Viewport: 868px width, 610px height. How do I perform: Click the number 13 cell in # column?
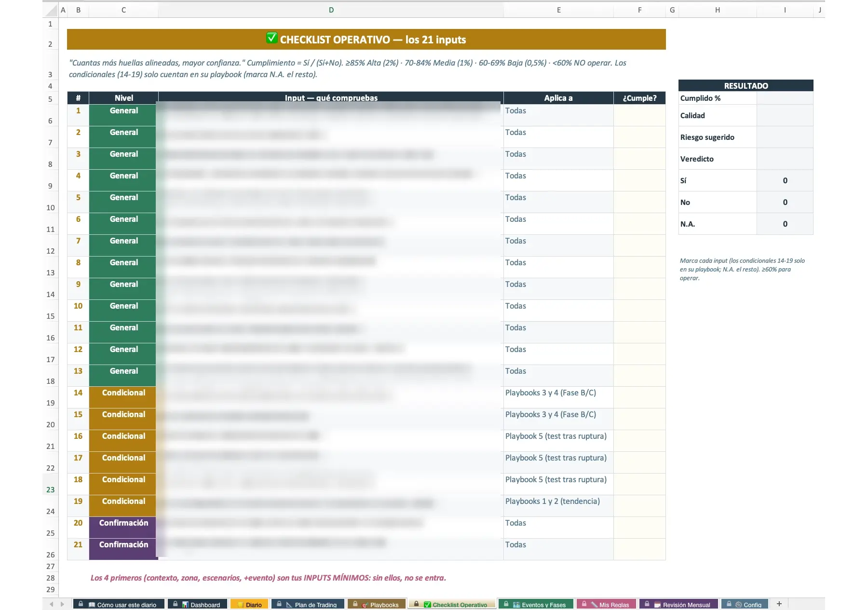click(78, 376)
